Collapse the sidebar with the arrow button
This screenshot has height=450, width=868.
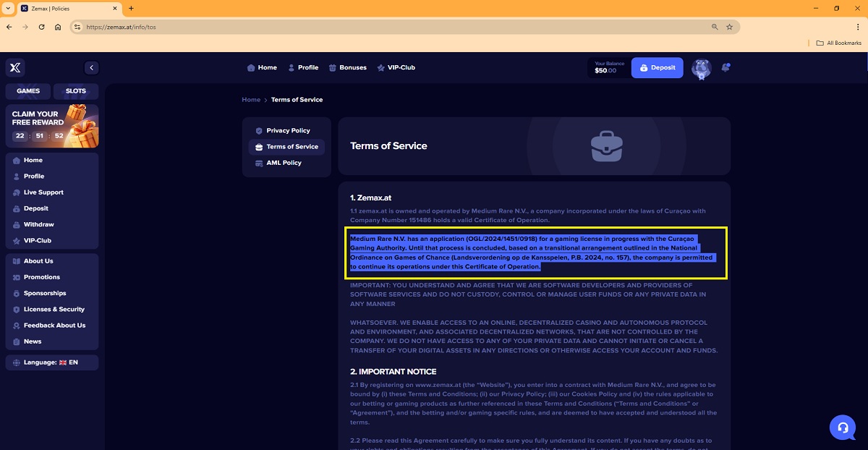coord(91,67)
